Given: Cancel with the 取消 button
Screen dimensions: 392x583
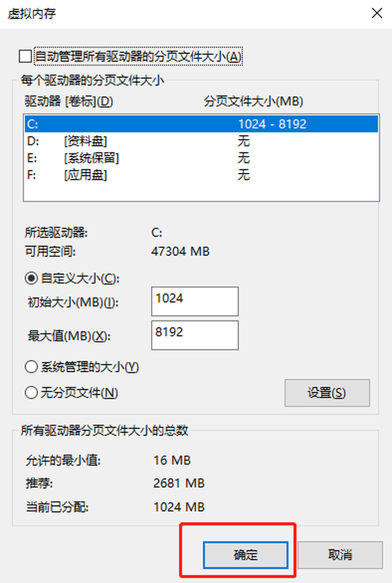Looking at the screenshot, I should [x=340, y=555].
